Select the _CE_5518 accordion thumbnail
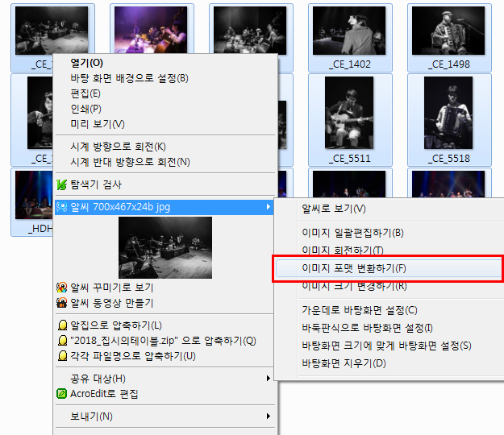Image resolution: width=504 pixels, height=435 pixels. 448,113
